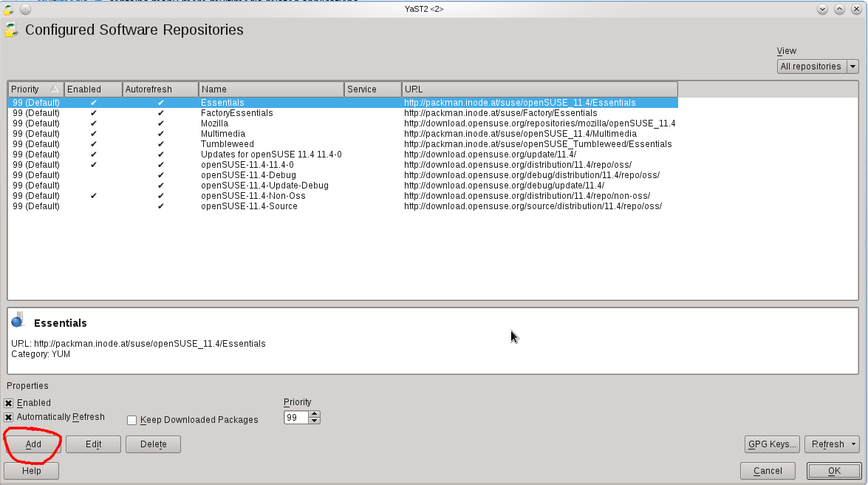Sort by Name column header
Screen dimensions: 868x485
[x=271, y=89]
